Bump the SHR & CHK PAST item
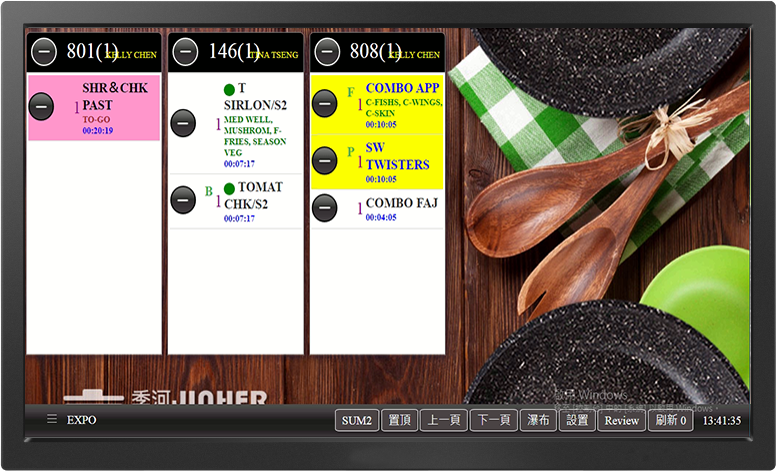776x471 pixels. (x=41, y=106)
